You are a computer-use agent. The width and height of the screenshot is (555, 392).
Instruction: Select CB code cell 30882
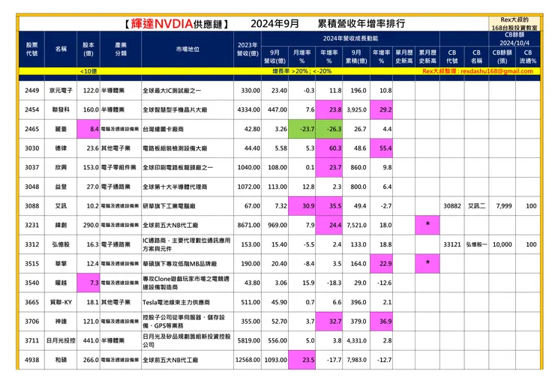[452, 206]
